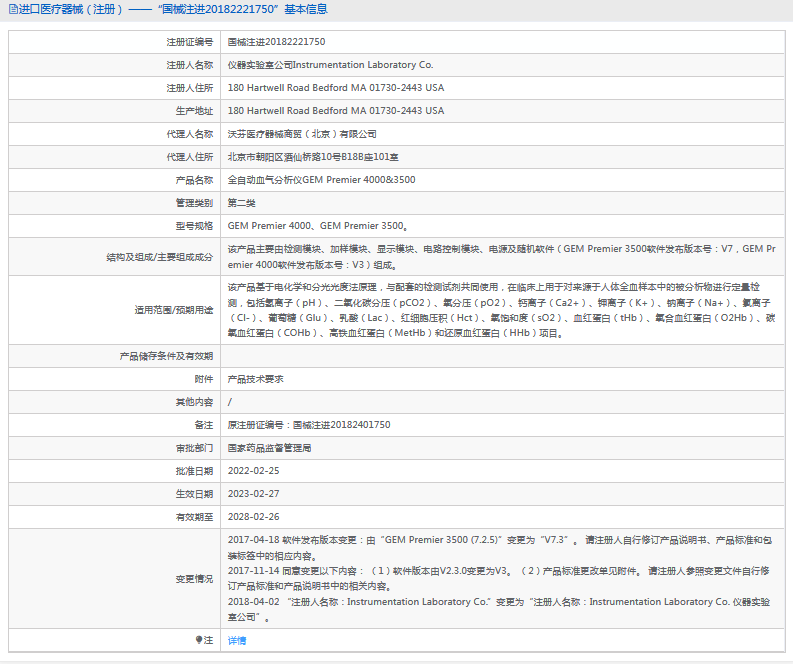Click the 有效期至 label
The image size is (793, 664).
pos(194,517)
